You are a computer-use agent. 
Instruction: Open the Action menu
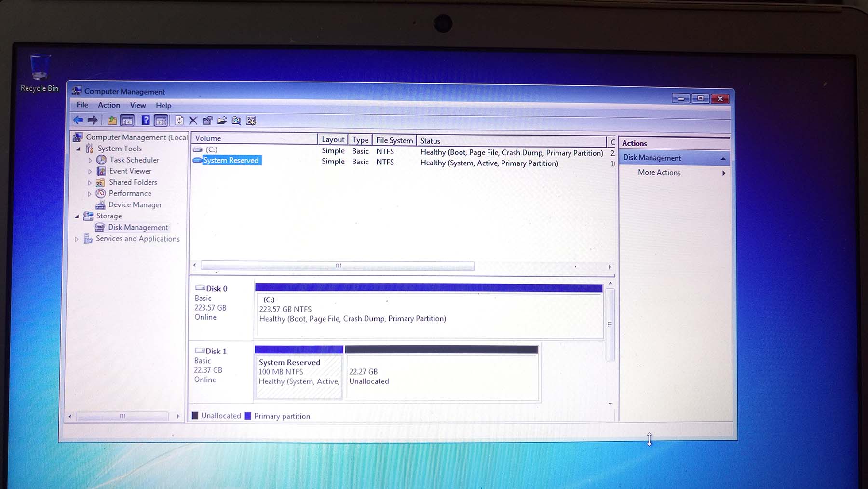point(109,105)
